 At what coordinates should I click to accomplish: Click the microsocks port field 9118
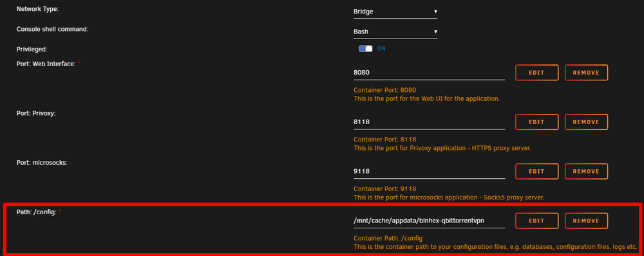tap(429, 171)
